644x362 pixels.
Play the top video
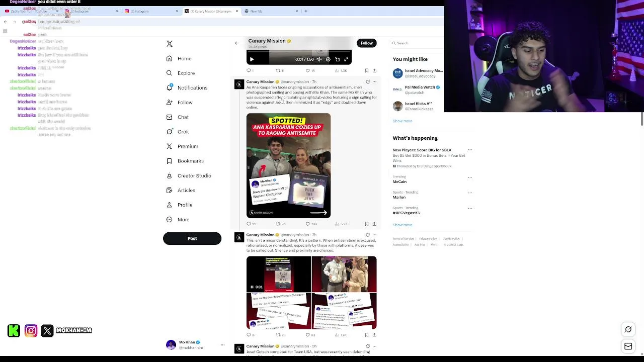pyautogui.click(x=252, y=59)
